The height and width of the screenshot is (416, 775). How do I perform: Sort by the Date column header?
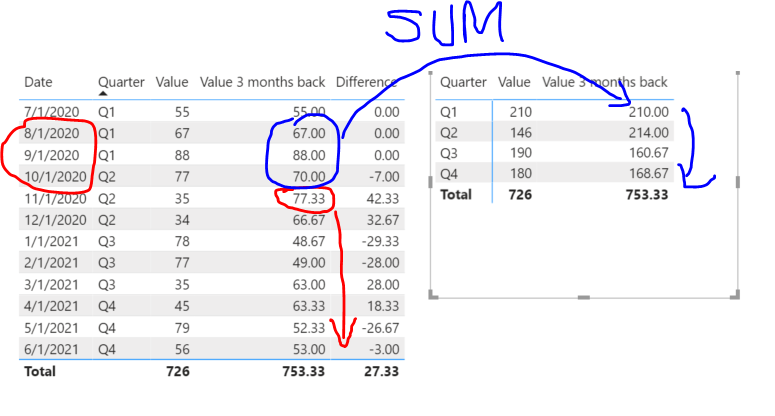coord(38,82)
